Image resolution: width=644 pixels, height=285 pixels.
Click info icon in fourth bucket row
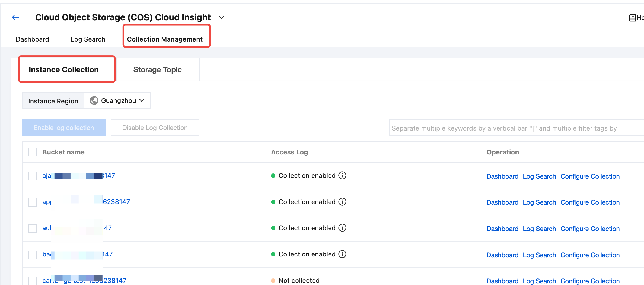342,254
